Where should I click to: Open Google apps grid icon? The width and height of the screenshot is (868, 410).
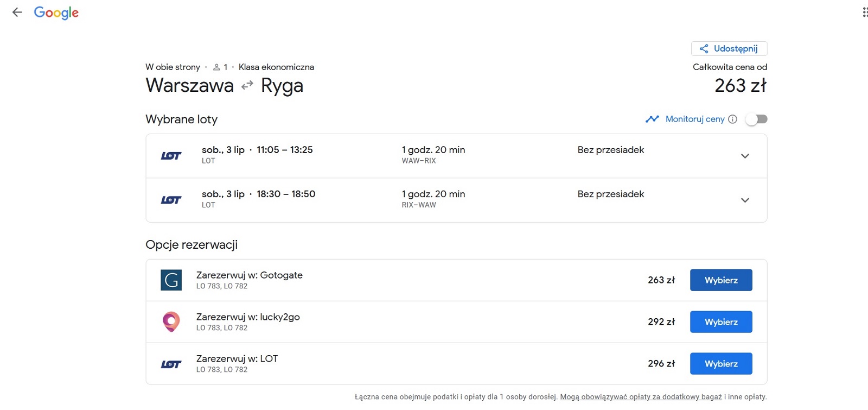coord(865,12)
